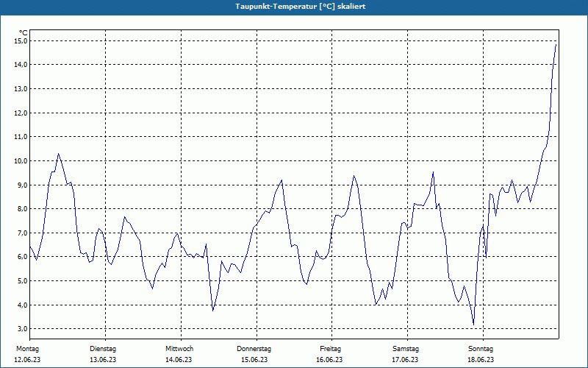This screenshot has height=368, width=588.
Task: Select the Dienstag day label
Action: pos(103,349)
